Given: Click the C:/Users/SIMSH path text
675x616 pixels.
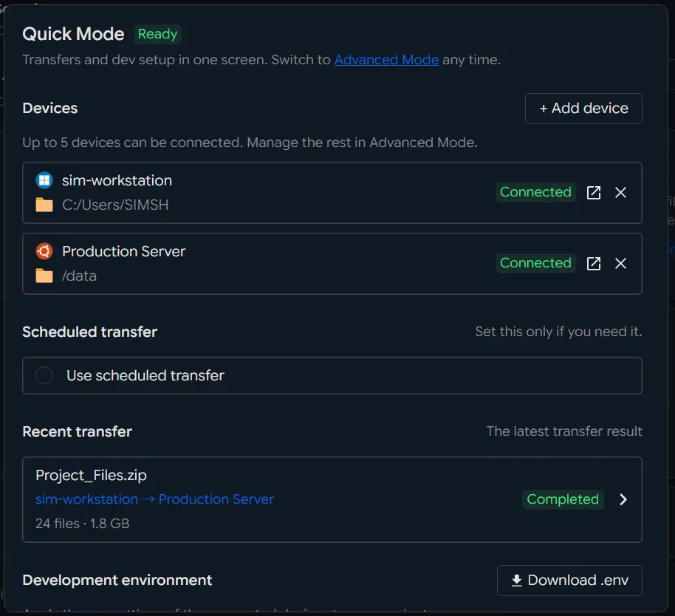Looking at the screenshot, I should 115,205.
